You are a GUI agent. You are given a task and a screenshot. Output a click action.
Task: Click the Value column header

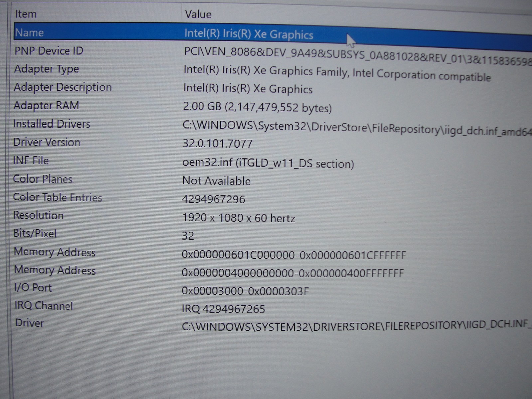(x=198, y=14)
